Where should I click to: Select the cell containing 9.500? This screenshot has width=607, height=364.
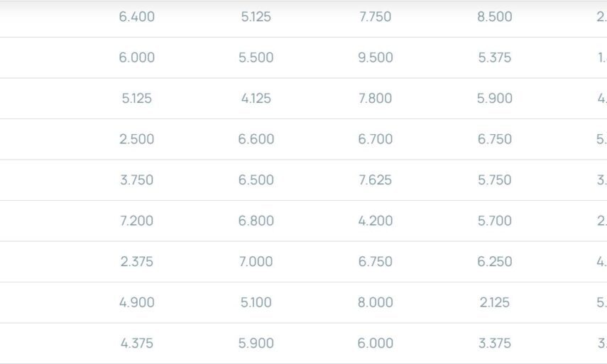375,57
